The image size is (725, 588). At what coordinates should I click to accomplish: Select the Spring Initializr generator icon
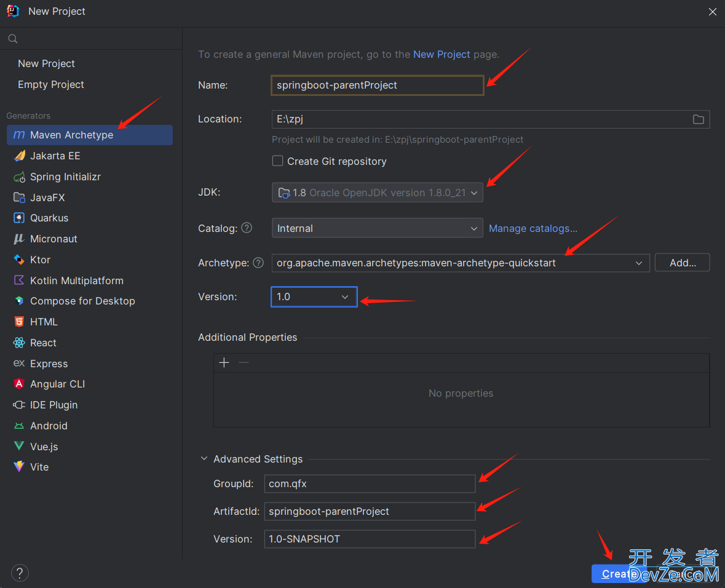point(20,177)
